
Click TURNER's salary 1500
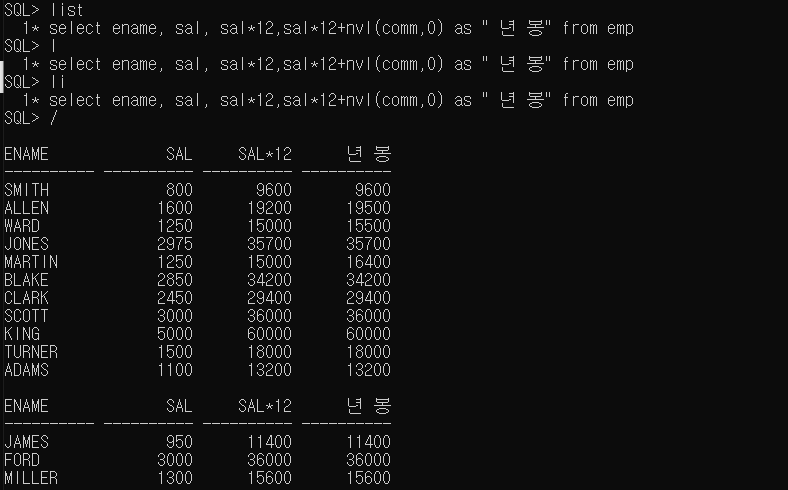point(175,352)
